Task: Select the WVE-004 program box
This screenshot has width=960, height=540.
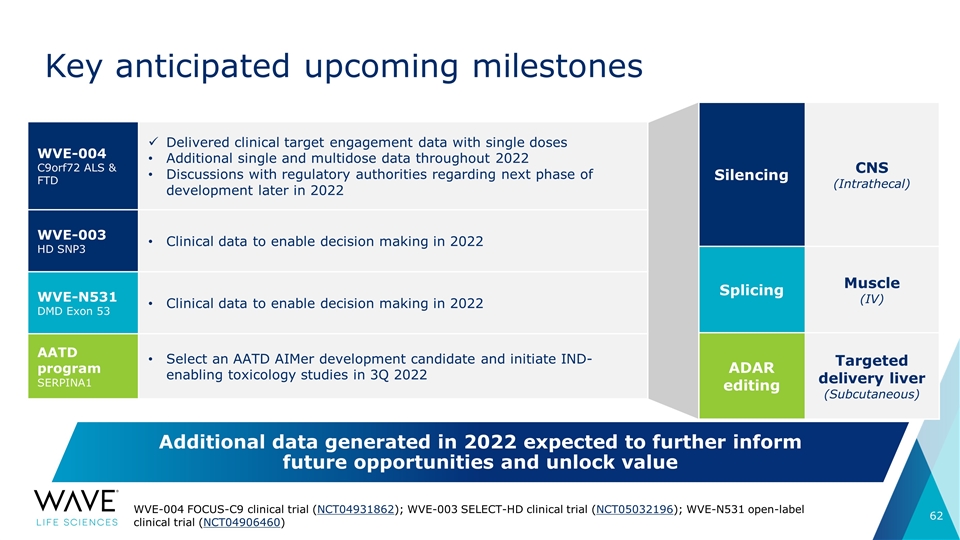Action: pyautogui.click(x=83, y=166)
